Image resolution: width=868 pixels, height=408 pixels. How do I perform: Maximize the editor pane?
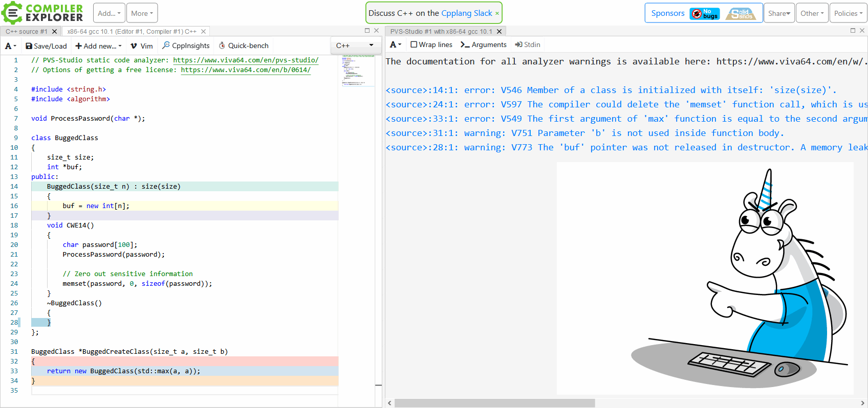[x=367, y=31]
